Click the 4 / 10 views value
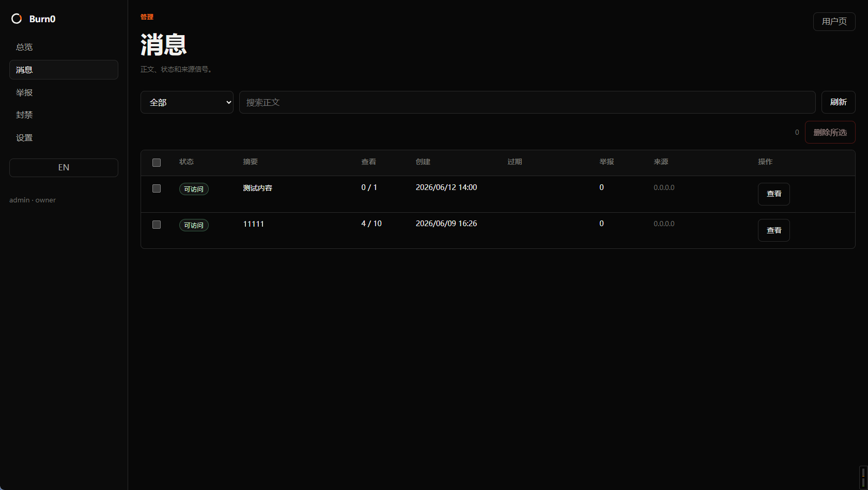The width and height of the screenshot is (868, 490). pyautogui.click(x=371, y=224)
